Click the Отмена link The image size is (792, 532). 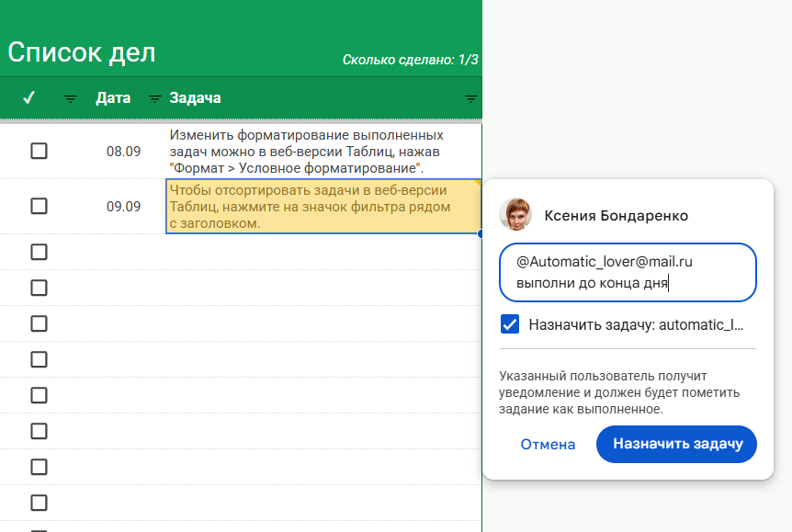click(x=548, y=444)
